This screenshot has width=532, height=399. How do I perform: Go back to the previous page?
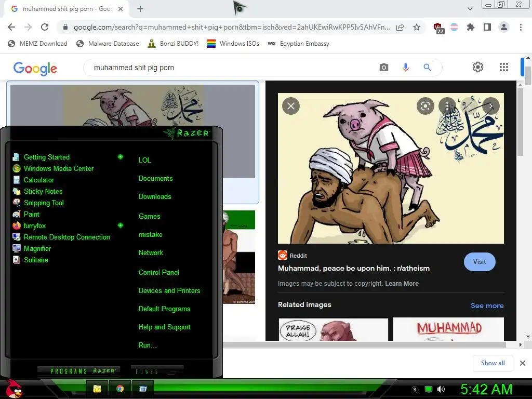(x=11, y=27)
